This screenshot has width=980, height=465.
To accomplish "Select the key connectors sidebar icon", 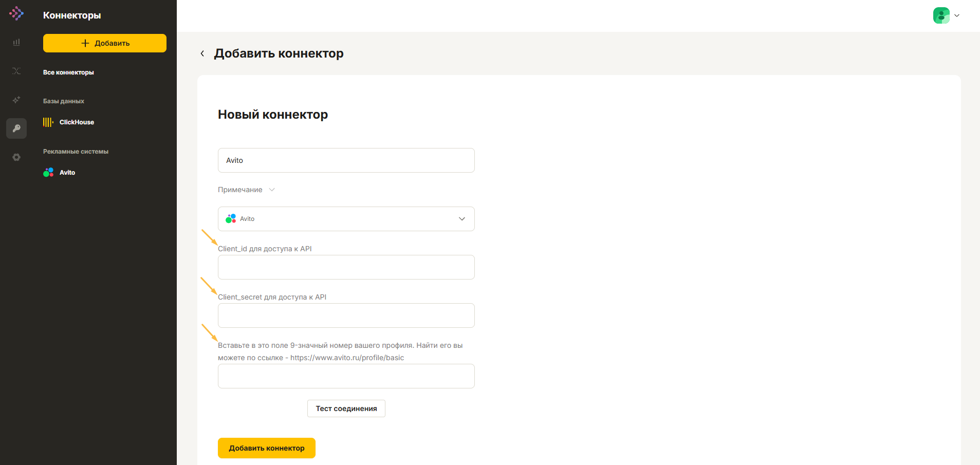I will coord(16,128).
